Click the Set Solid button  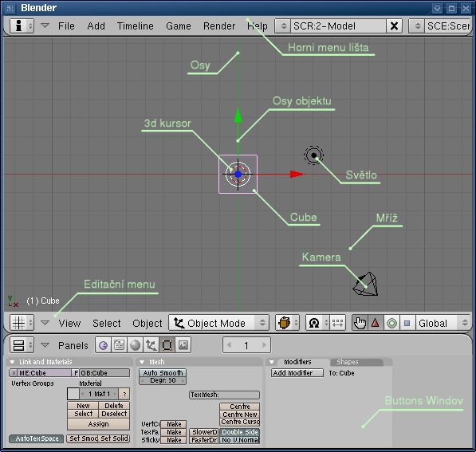point(114,438)
